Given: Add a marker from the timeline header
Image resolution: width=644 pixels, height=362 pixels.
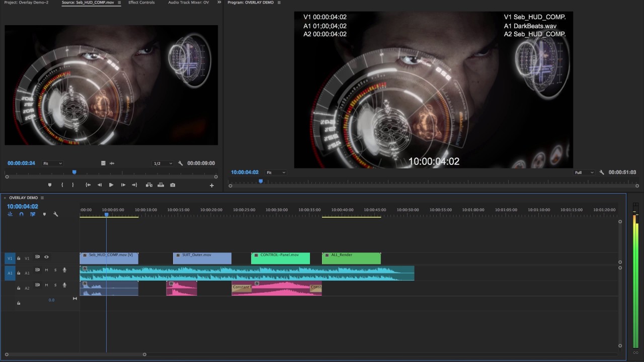Looking at the screenshot, I should pos(44,214).
